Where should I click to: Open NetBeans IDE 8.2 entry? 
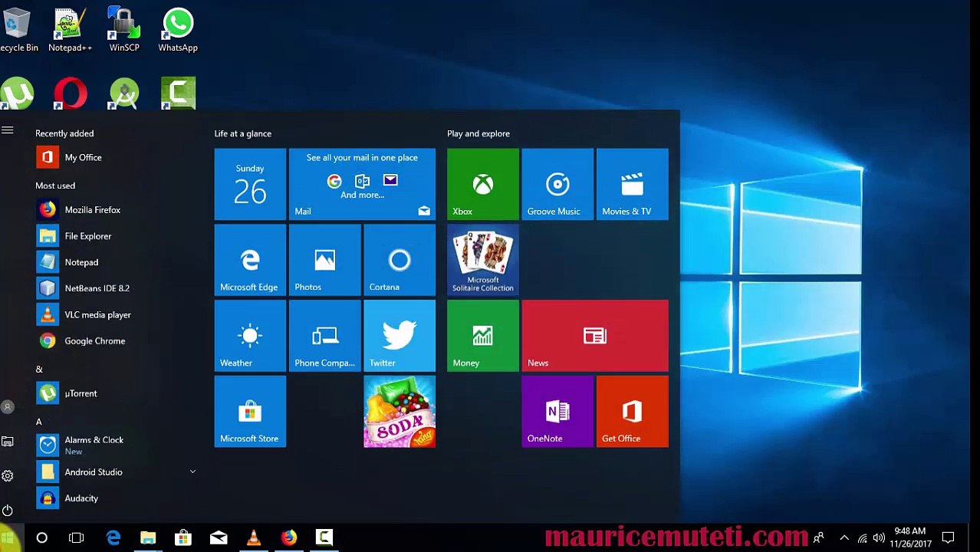(115, 288)
